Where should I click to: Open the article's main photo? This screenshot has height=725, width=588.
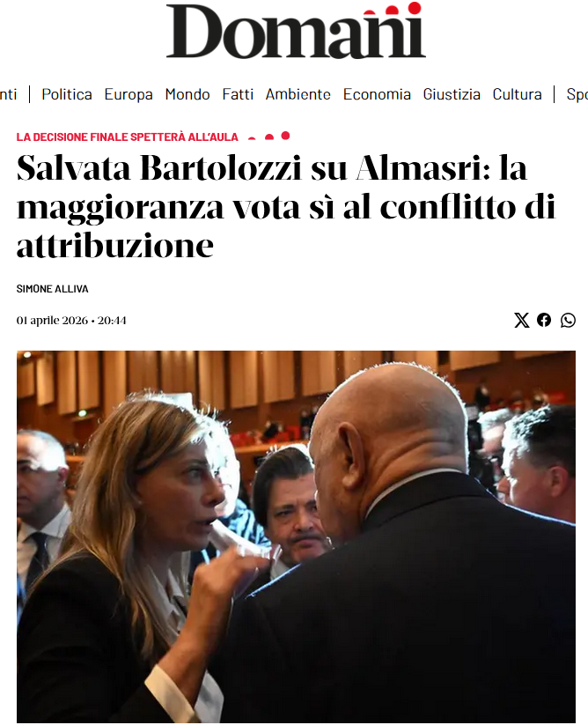coord(296,536)
